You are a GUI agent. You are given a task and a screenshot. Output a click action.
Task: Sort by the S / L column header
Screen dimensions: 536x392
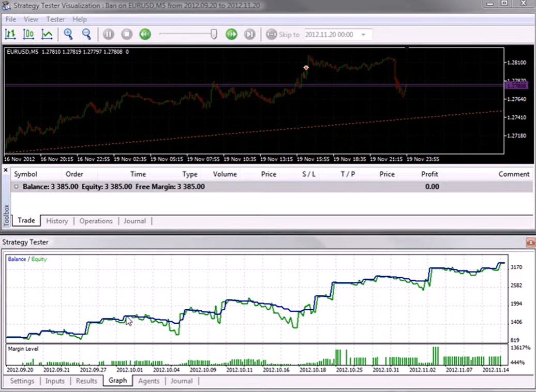tap(309, 174)
